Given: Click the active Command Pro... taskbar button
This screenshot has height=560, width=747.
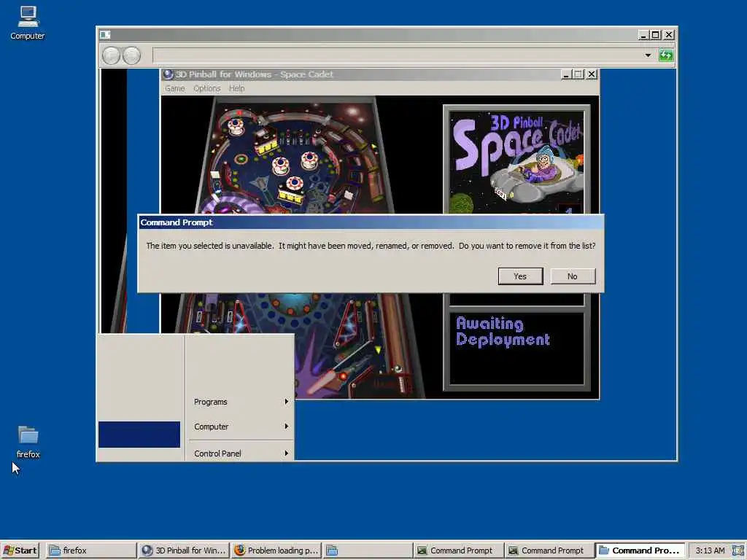Looking at the screenshot, I should click(x=640, y=551).
